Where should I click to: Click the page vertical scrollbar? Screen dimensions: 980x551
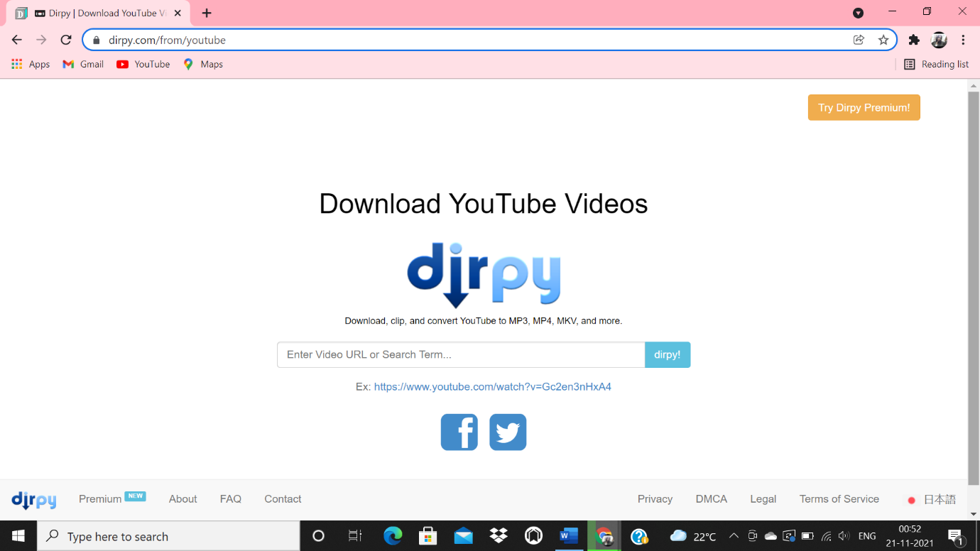(974, 288)
